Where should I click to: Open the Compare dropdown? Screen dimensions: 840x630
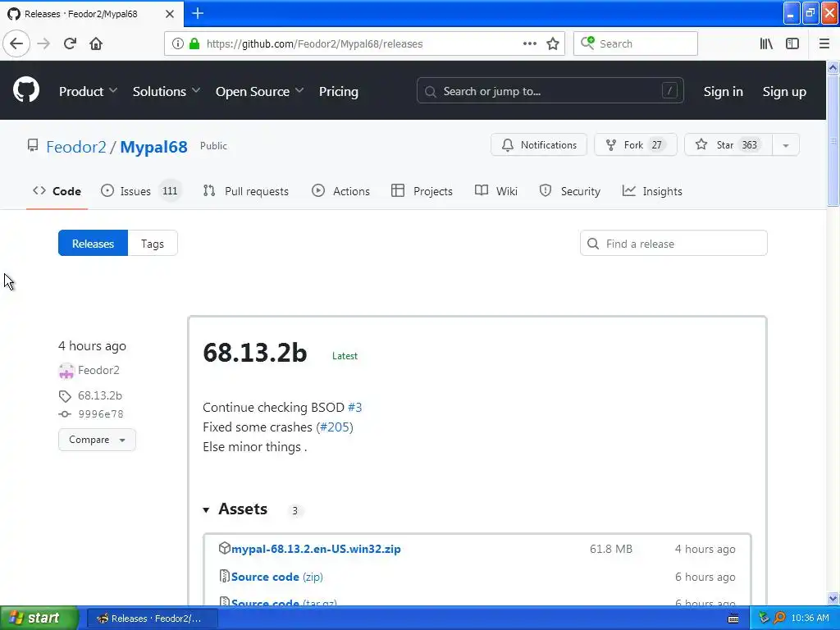click(97, 440)
